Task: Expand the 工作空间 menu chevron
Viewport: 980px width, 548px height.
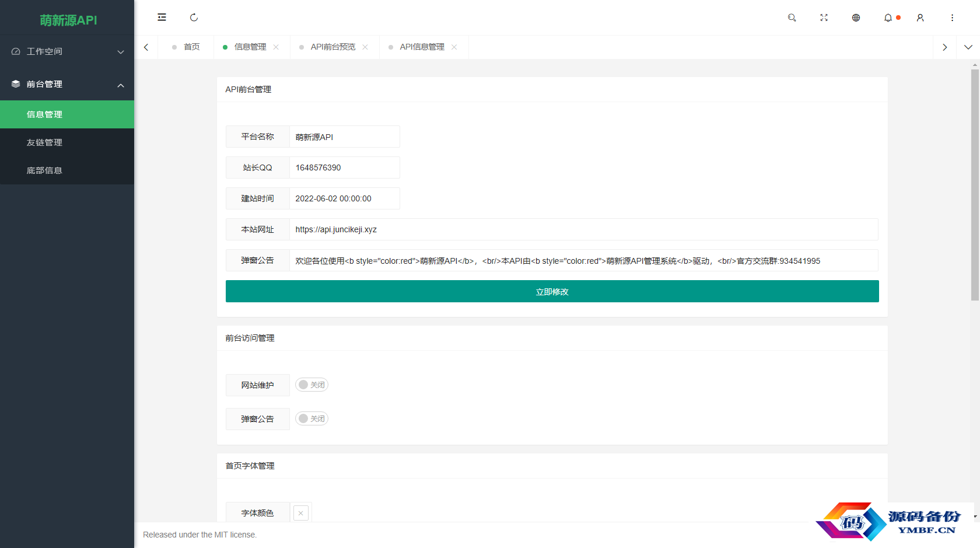Action: coord(121,52)
